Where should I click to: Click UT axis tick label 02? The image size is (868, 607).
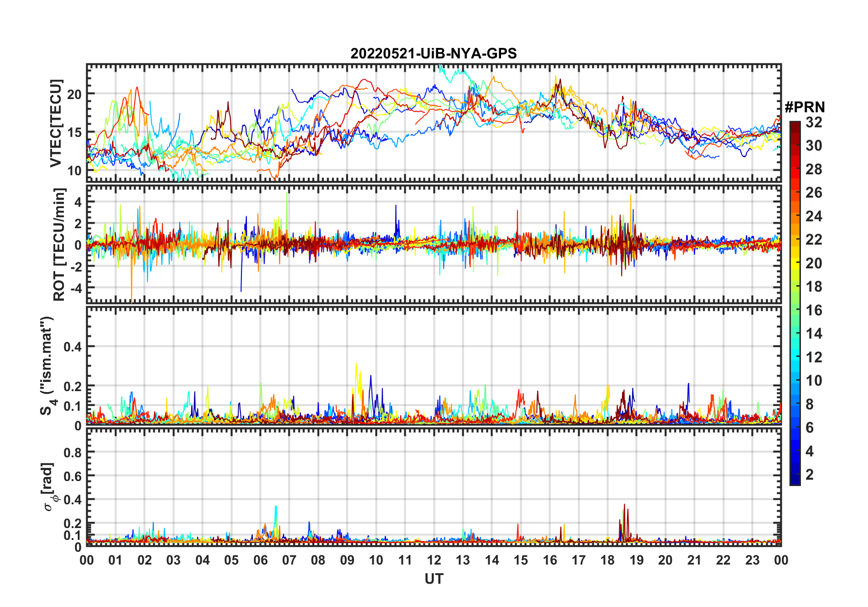coord(145,560)
